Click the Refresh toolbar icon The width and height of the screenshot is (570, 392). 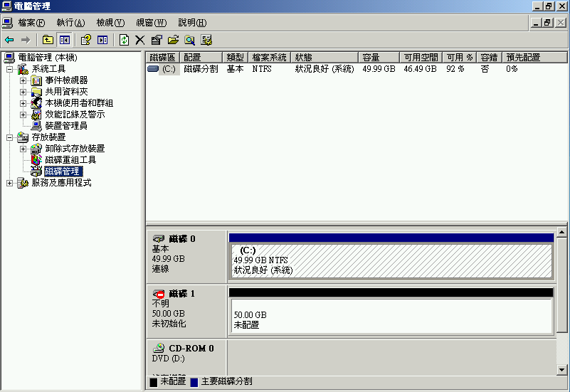point(124,40)
